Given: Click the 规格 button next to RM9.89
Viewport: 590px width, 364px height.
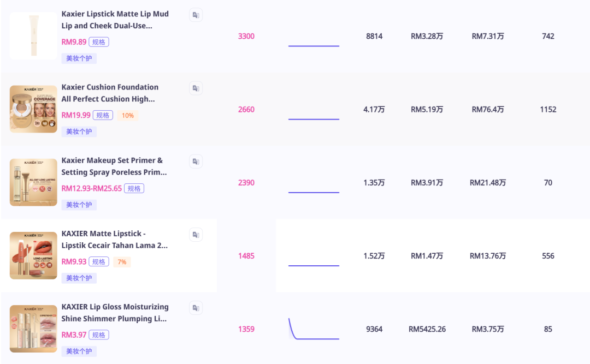Looking at the screenshot, I should pyautogui.click(x=99, y=42).
